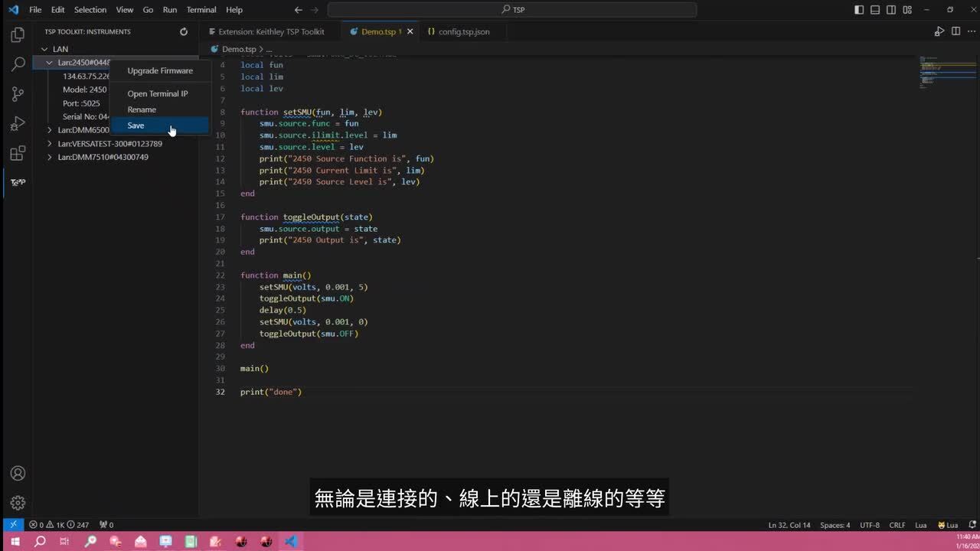Open Source Control view

click(18, 94)
